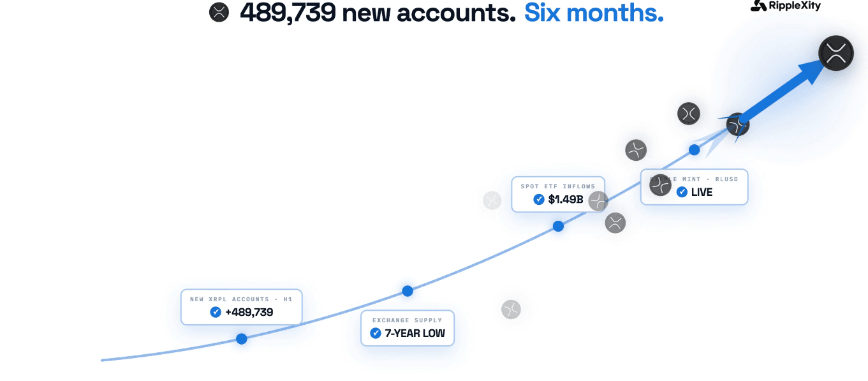Select the curve dot above the RLUSD LIVE card

(694, 150)
